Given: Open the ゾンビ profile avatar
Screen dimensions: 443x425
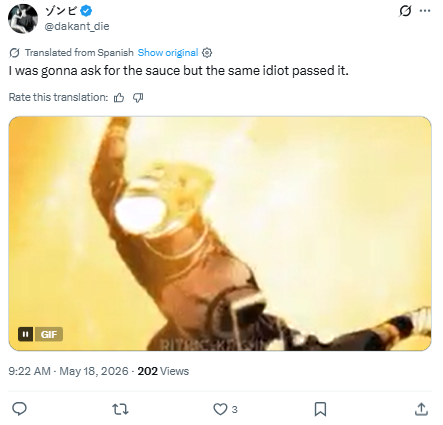Looking at the screenshot, I should pos(23,19).
